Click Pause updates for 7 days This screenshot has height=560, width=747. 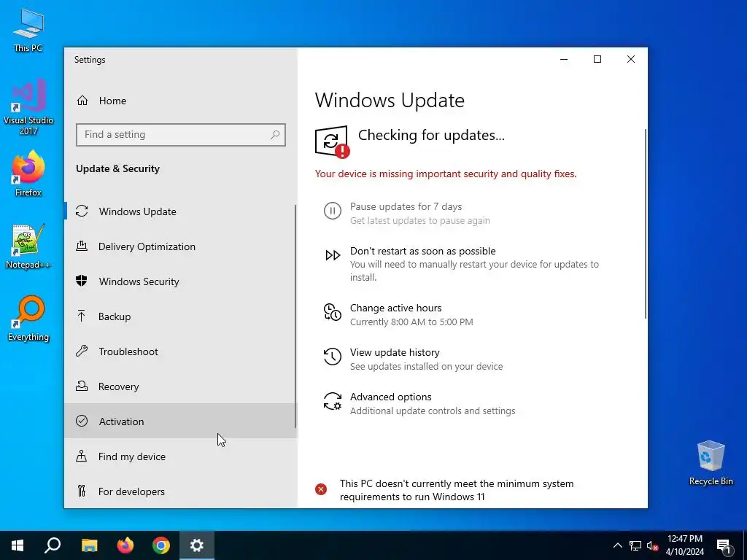(406, 206)
